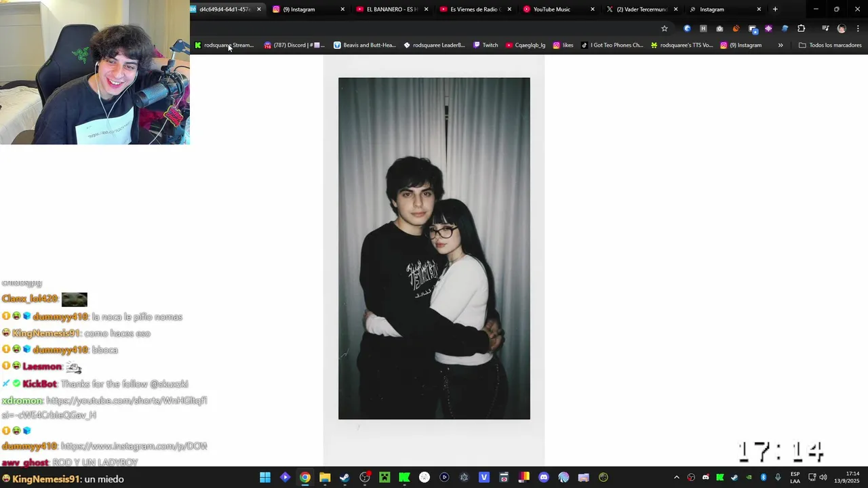Viewport: 868px width, 488px height.
Task: Open the rodsquaree Stream bookmark
Action: point(224,45)
